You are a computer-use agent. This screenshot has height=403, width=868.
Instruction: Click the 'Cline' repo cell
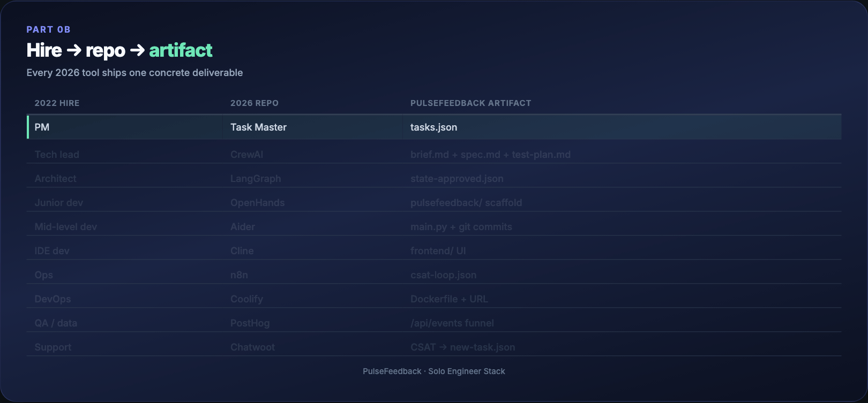(242, 251)
